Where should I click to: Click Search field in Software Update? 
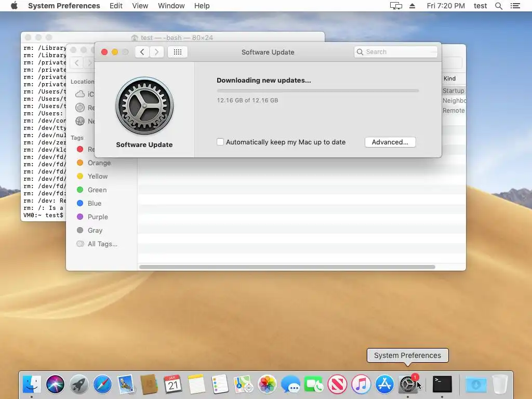tap(395, 52)
